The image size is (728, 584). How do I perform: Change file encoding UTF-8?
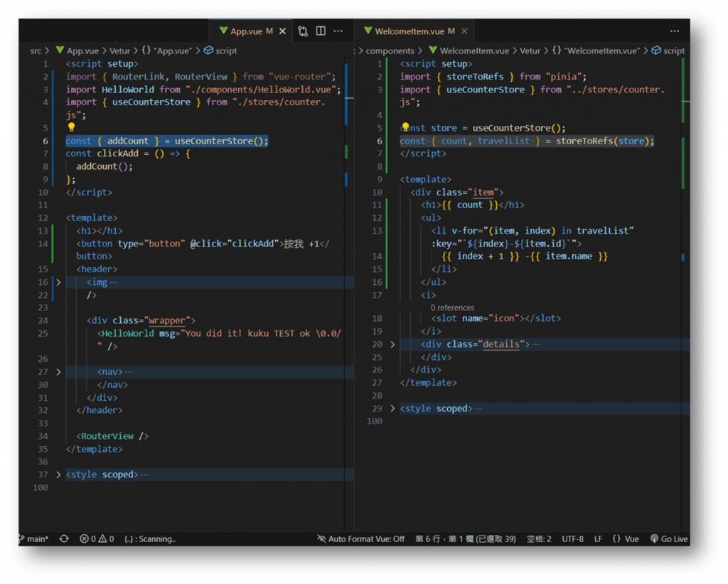pos(572,539)
